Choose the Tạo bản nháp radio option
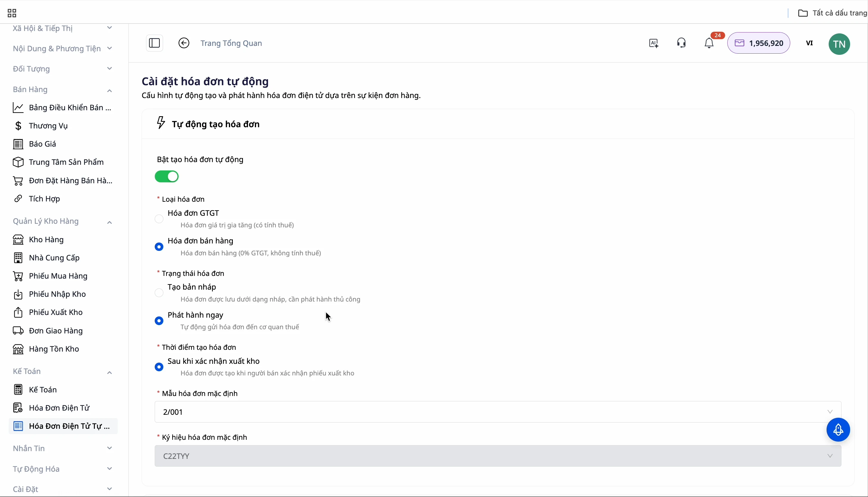 tap(159, 293)
